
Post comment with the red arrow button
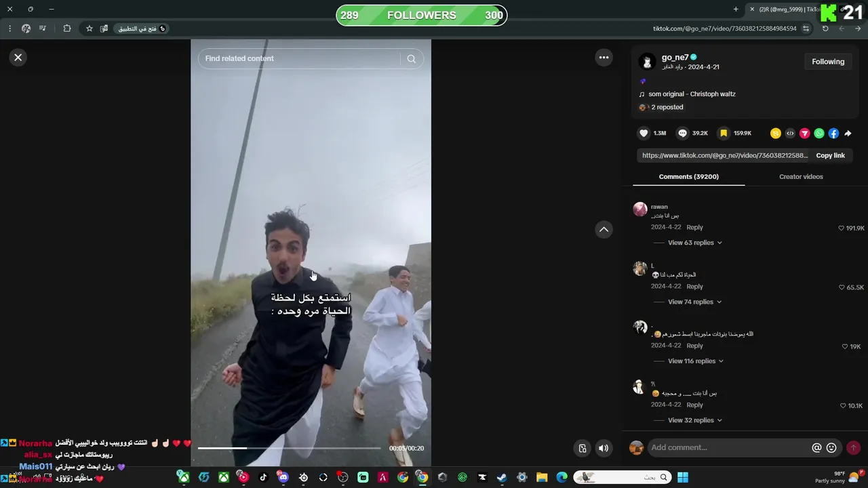click(x=853, y=448)
